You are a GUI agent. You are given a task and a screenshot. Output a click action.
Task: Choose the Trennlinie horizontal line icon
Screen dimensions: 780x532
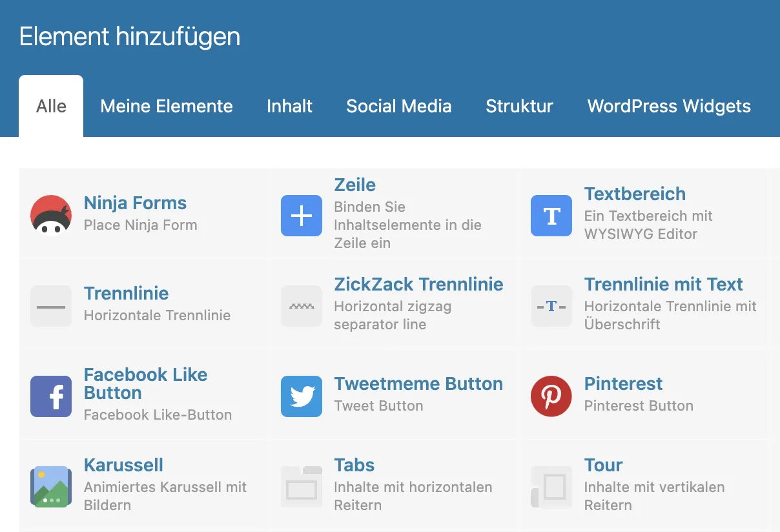(x=51, y=306)
